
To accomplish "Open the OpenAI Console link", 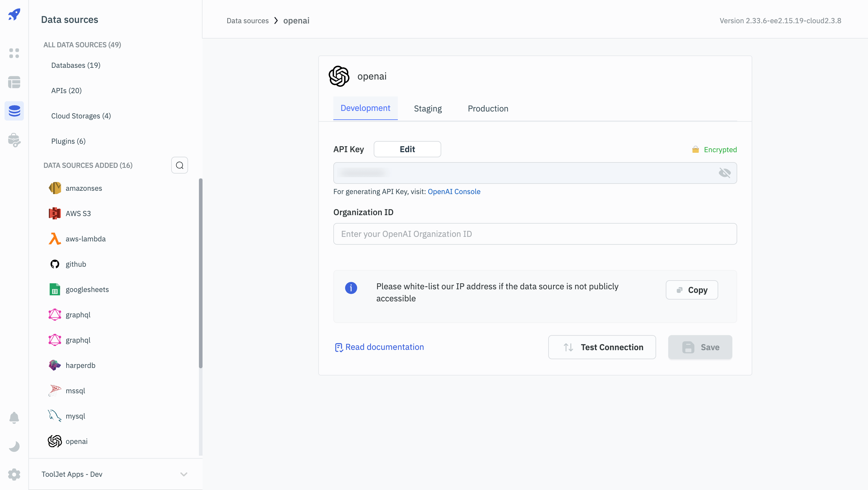I will 454,191.
